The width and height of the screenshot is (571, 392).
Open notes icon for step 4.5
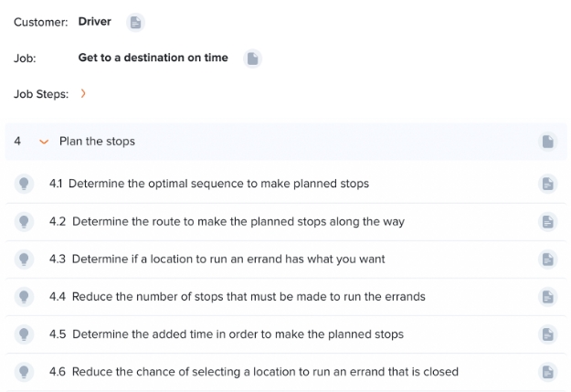[547, 334]
